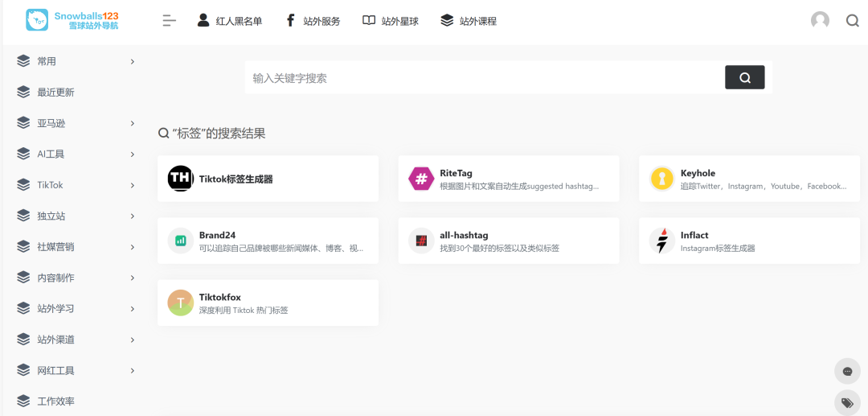Image resolution: width=868 pixels, height=416 pixels.
Task: Click the Snowballs123 site logo
Action: coord(72,20)
